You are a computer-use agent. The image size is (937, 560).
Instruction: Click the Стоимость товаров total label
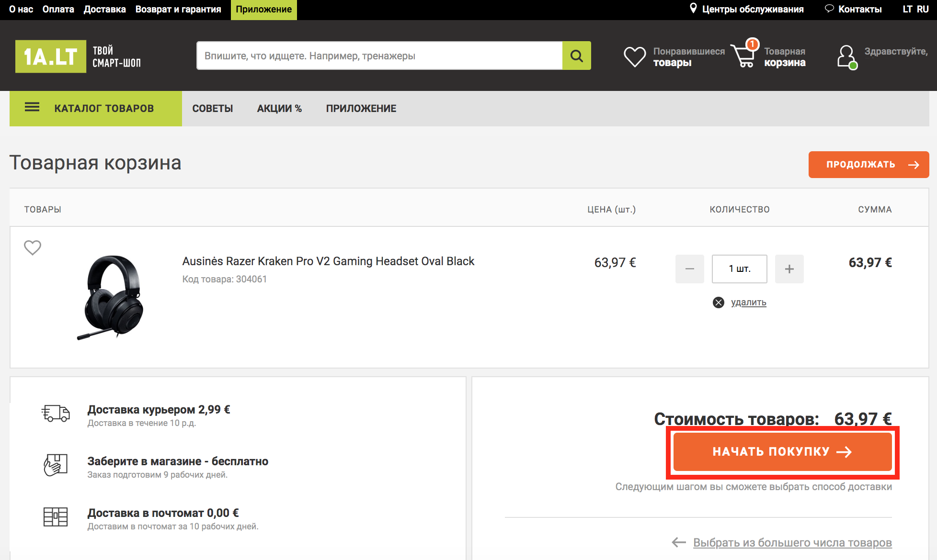click(737, 419)
